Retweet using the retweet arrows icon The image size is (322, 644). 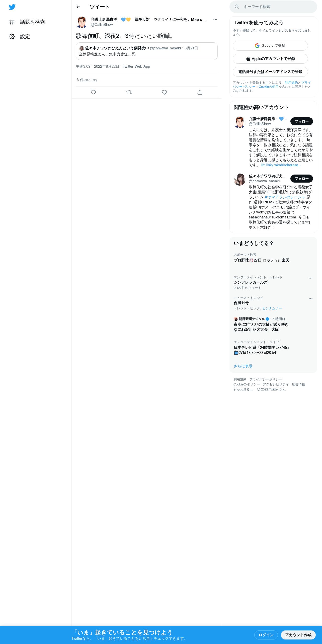[x=129, y=92]
